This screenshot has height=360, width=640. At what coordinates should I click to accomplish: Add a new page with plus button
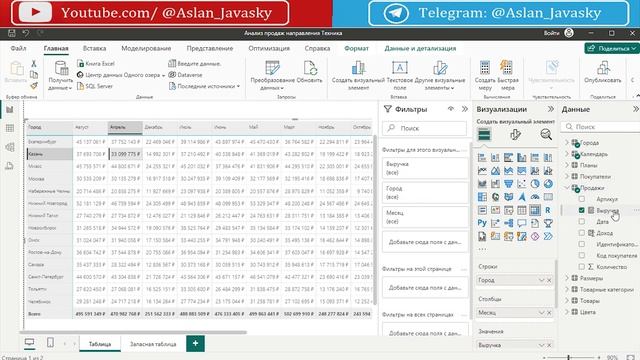pos(196,343)
